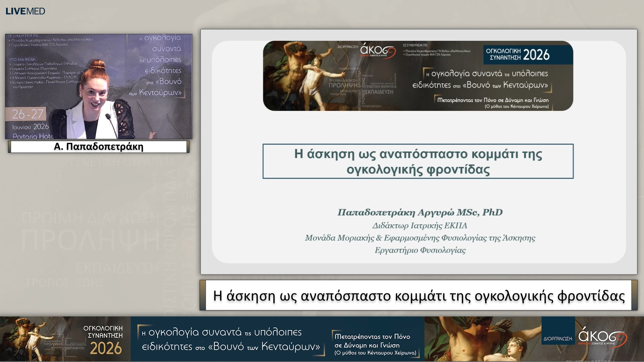This screenshot has width=644, height=362.
Task: Click 'Παπαδοπετράκη Αργυρώ MSc, PhD' on slide
Action: tap(420, 213)
